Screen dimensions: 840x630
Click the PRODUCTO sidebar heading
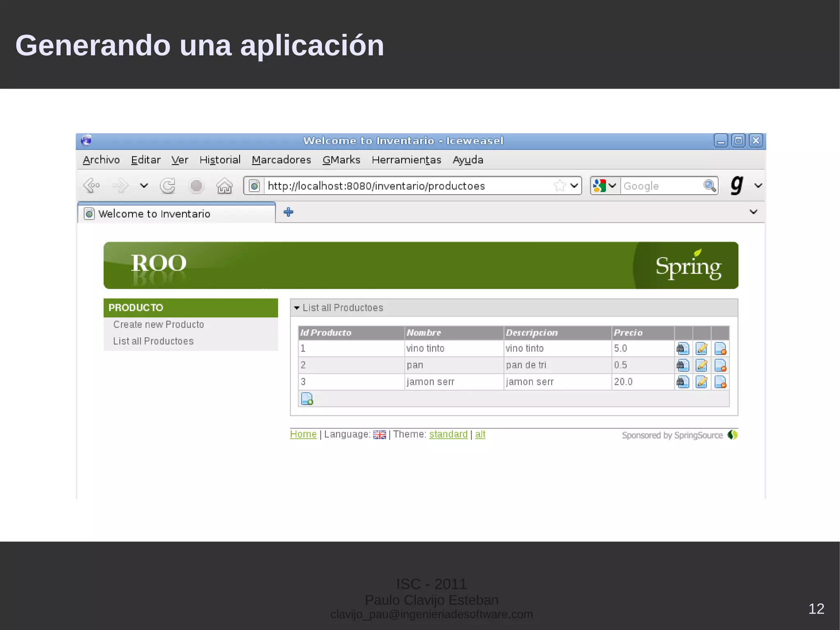pos(191,307)
